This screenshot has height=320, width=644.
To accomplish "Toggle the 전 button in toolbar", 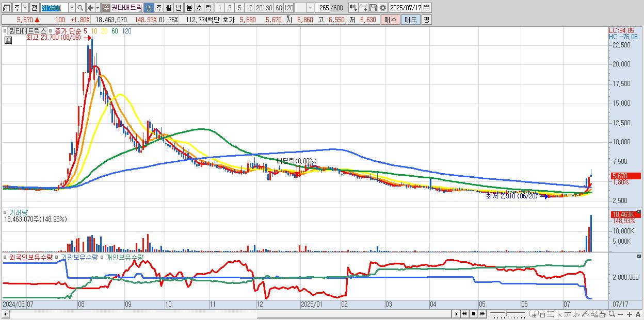I will 35,8.
